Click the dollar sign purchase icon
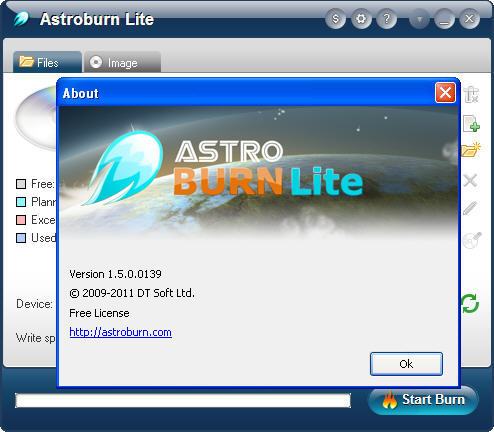Viewport: 494px width, 432px height. point(335,19)
